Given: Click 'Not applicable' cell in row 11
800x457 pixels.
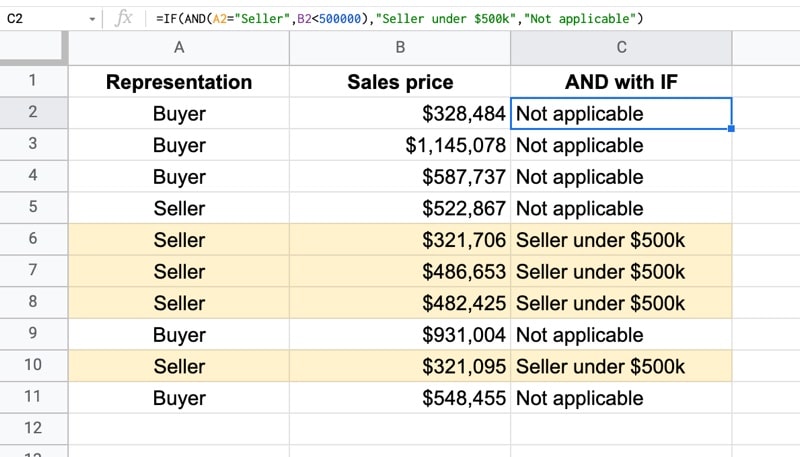Looking at the screenshot, I should click(x=621, y=398).
